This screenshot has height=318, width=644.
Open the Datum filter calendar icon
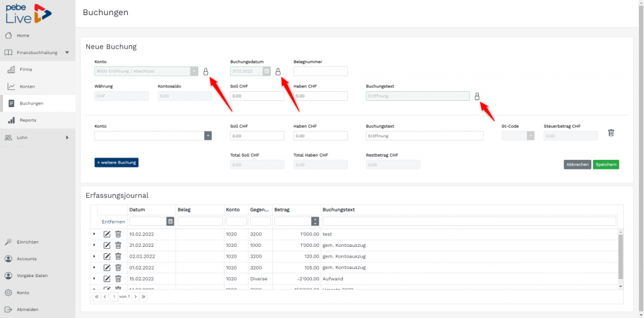point(170,221)
